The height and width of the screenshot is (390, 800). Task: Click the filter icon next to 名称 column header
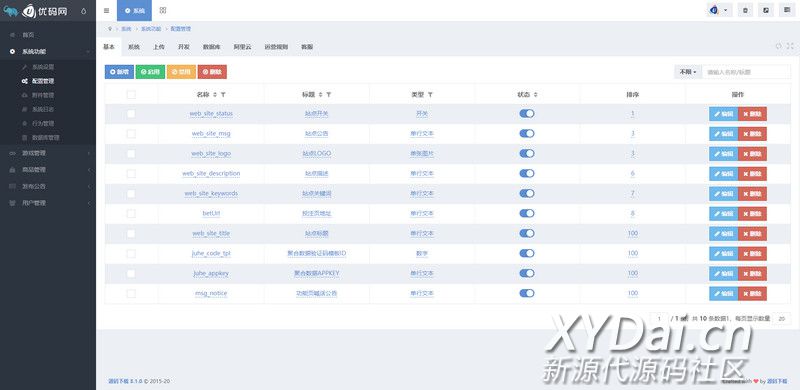click(223, 94)
